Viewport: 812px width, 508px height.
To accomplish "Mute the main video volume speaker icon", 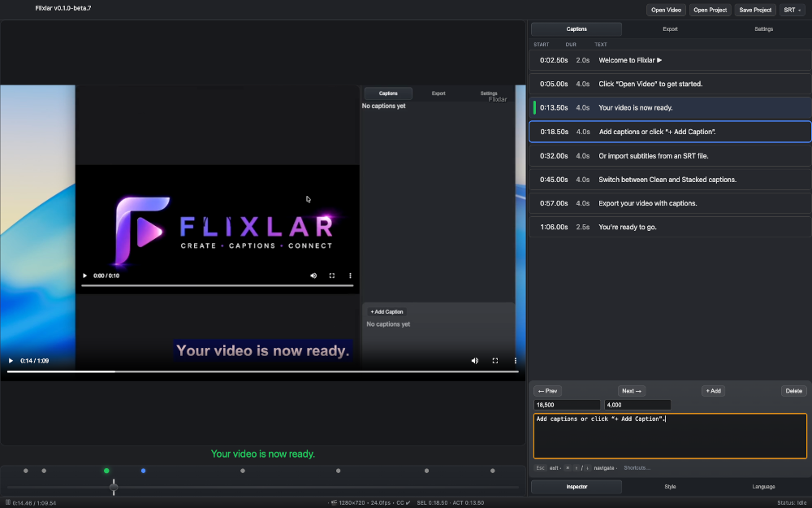I will 475,361.
